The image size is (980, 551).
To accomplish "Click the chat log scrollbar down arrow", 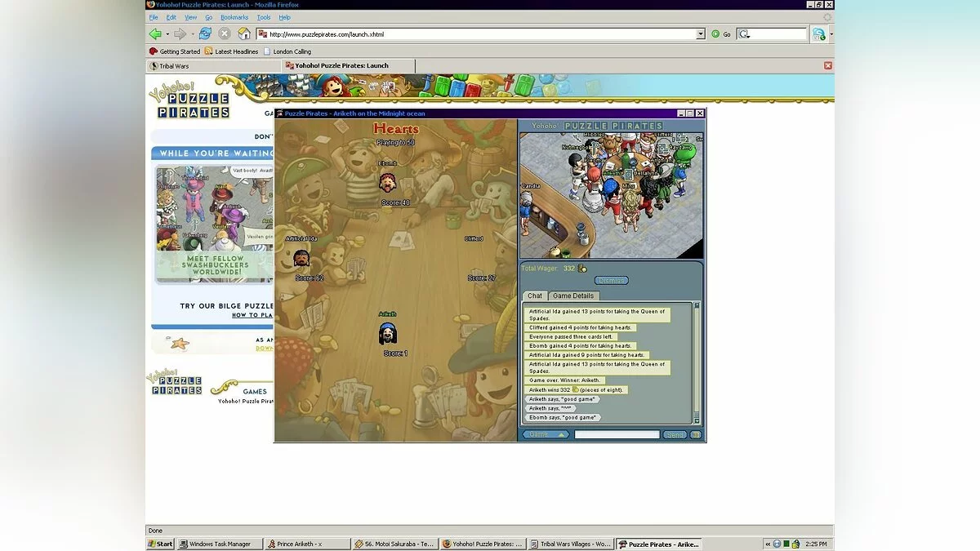I will (x=697, y=420).
